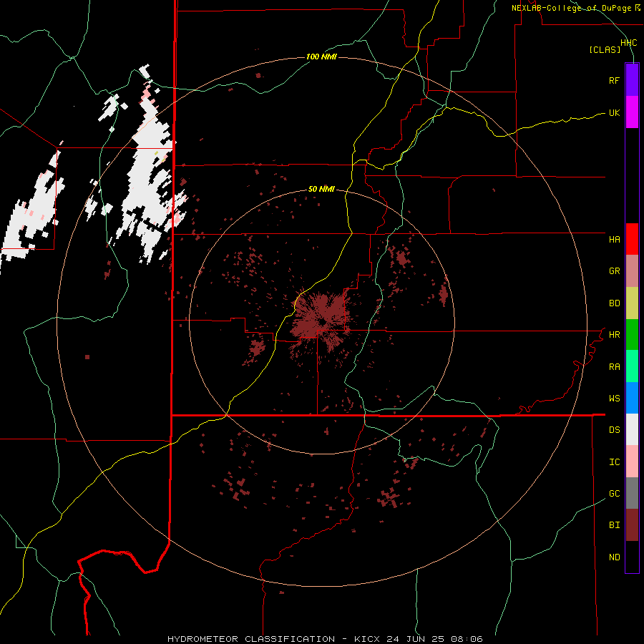The width and height of the screenshot is (644, 644).
Task: Click the UK magenta legend swatch
Action: pos(632,112)
